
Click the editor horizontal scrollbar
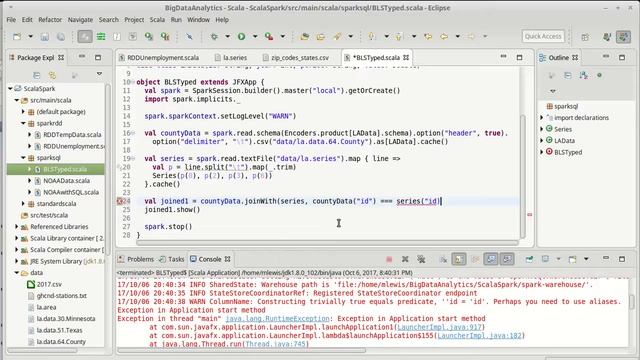coord(327,242)
